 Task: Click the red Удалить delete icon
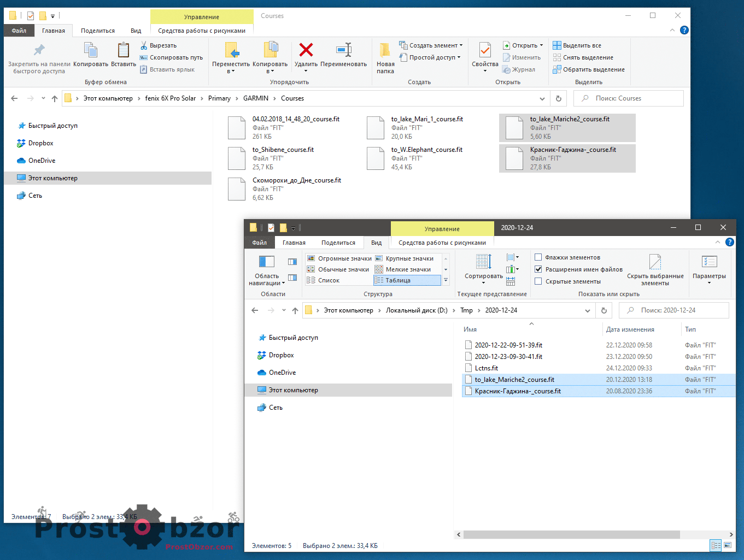tap(306, 50)
